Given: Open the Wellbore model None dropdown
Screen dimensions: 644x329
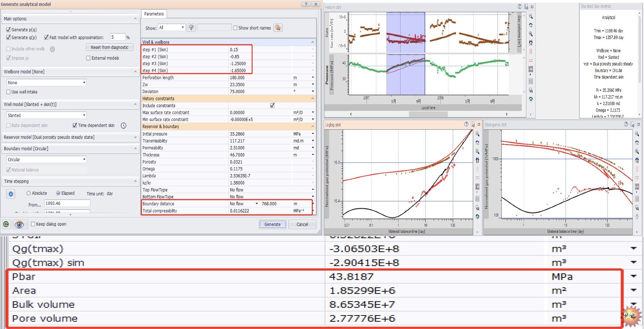Looking at the screenshot, I should 46,83.
